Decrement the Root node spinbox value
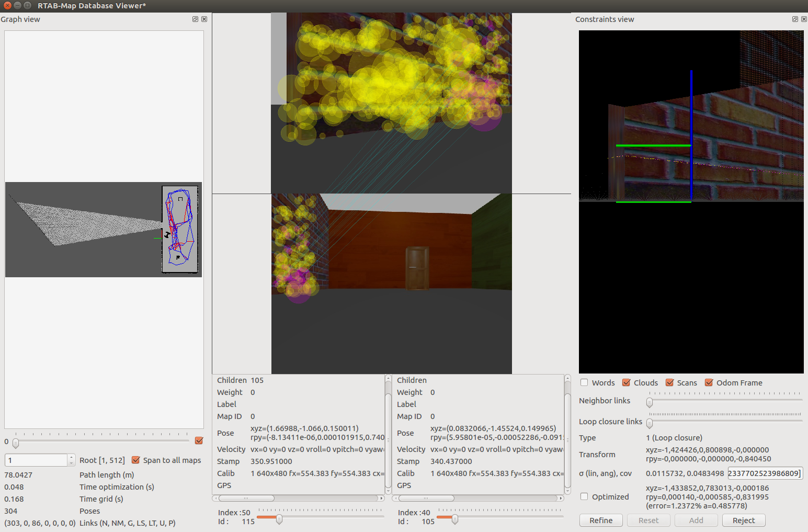Viewport: 808px width, 532px height. tap(72, 463)
